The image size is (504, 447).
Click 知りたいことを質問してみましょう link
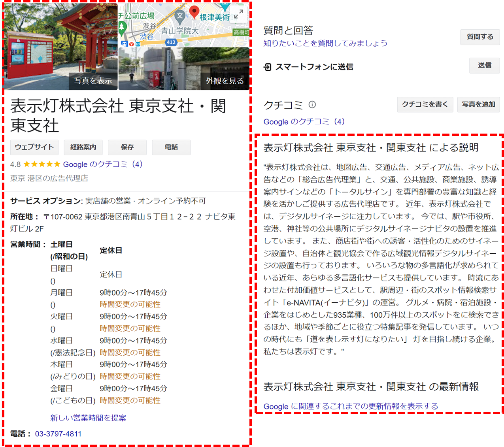point(325,43)
